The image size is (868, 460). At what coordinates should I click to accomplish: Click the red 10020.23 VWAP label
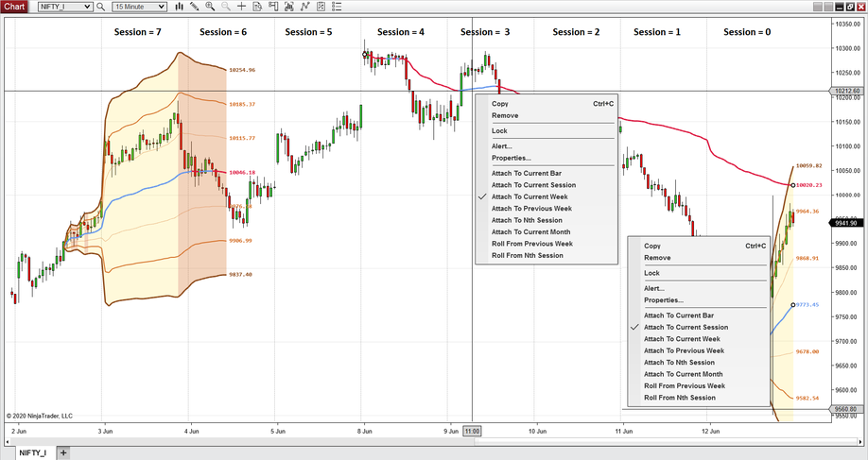coord(808,185)
